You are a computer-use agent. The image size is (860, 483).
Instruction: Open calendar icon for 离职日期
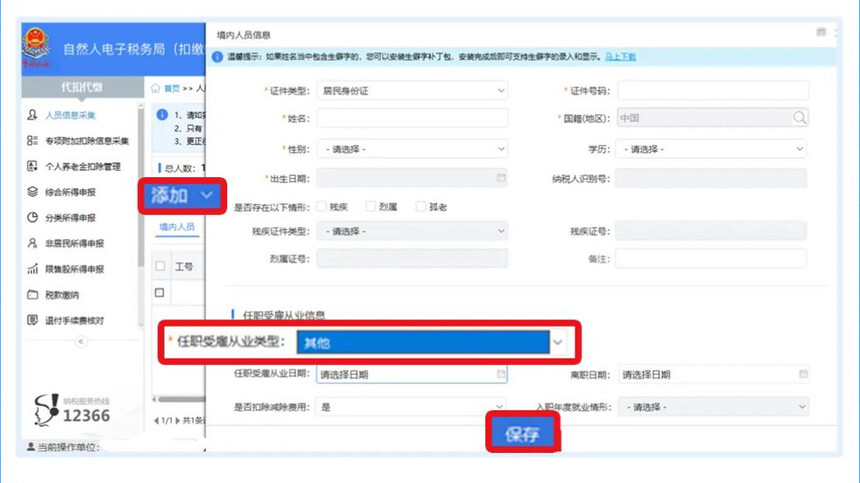pos(803,374)
